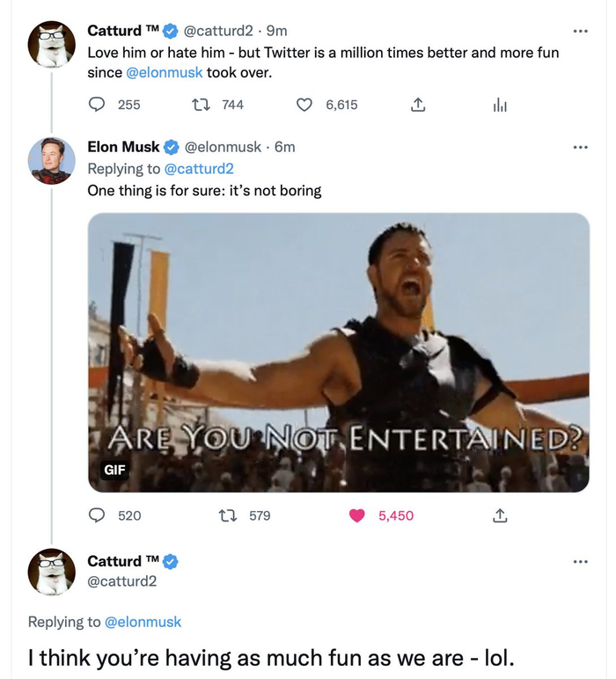Reply to Catturd's first tweet

click(x=98, y=105)
